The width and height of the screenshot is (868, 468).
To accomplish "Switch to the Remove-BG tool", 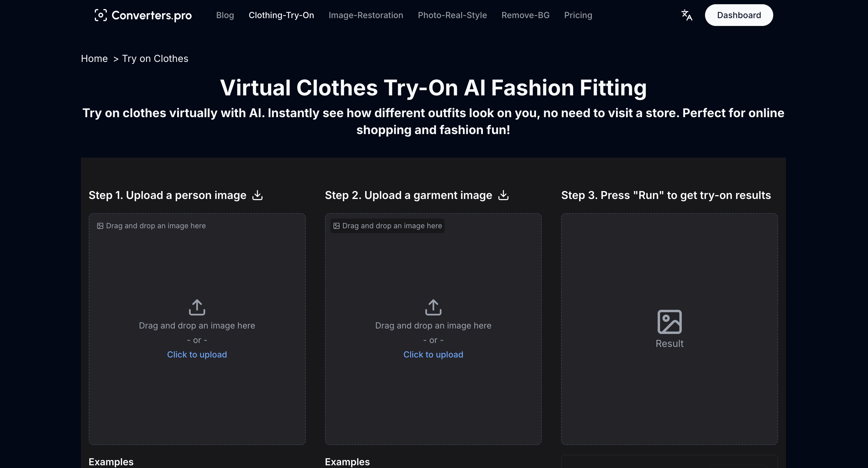I will tap(525, 15).
